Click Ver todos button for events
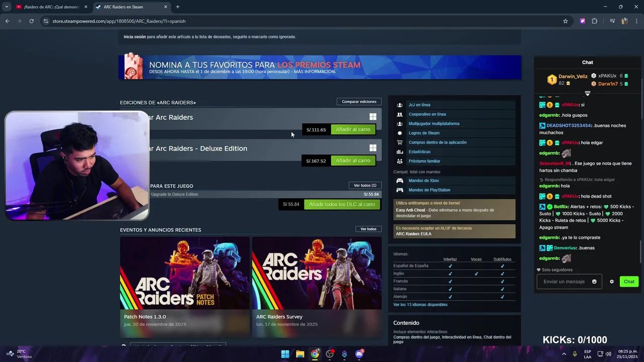 [368, 229]
